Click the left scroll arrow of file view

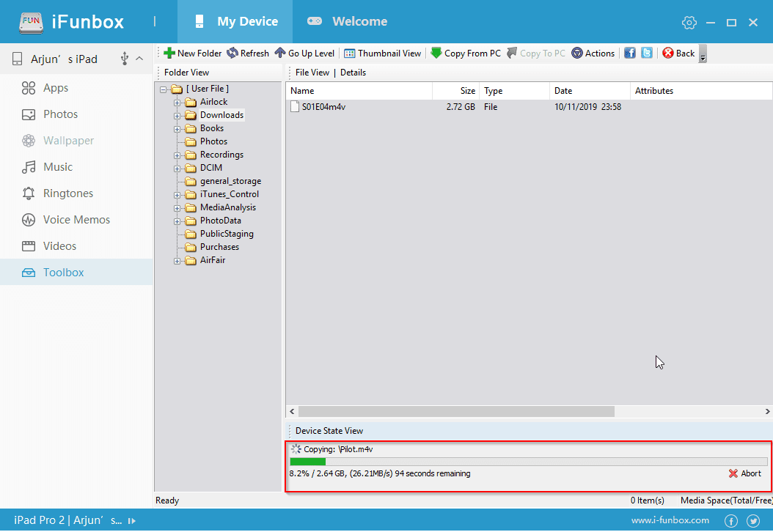[x=292, y=411]
